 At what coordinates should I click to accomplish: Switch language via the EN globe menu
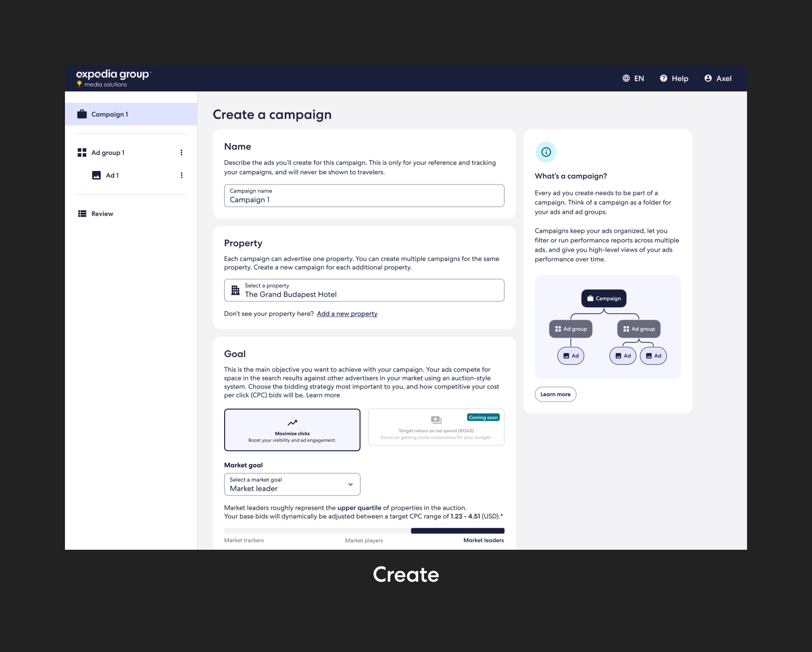(633, 78)
